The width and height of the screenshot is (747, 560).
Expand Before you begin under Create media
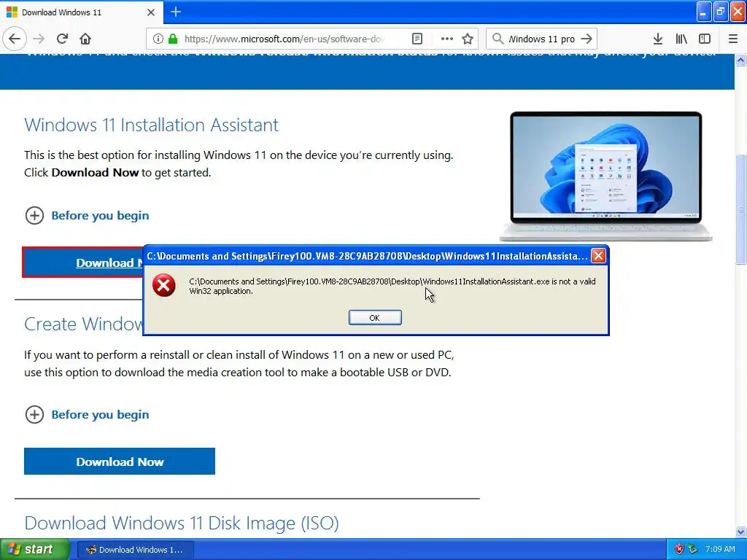pyautogui.click(x=87, y=414)
